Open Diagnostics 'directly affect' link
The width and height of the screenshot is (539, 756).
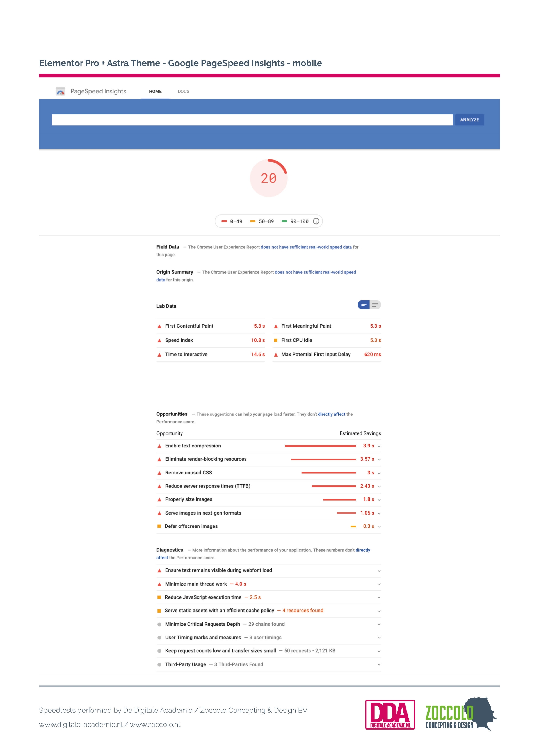coord(363,550)
